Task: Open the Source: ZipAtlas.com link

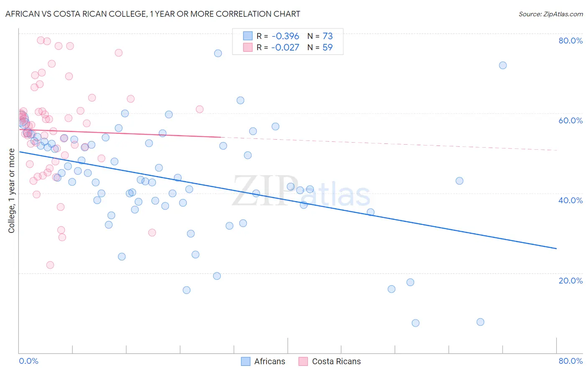Action: [551, 14]
